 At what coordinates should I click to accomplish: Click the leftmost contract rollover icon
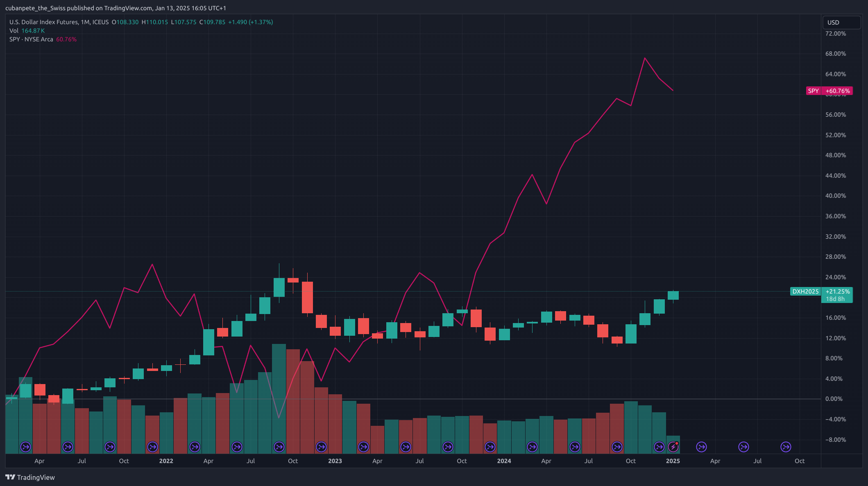click(25, 447)
